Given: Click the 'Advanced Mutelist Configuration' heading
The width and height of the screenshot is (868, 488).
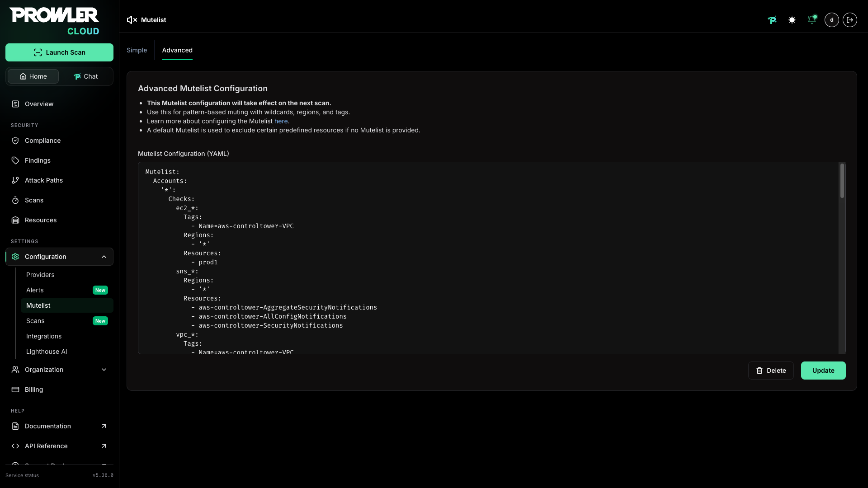Looking at the screenshot, I should [203, 89].
